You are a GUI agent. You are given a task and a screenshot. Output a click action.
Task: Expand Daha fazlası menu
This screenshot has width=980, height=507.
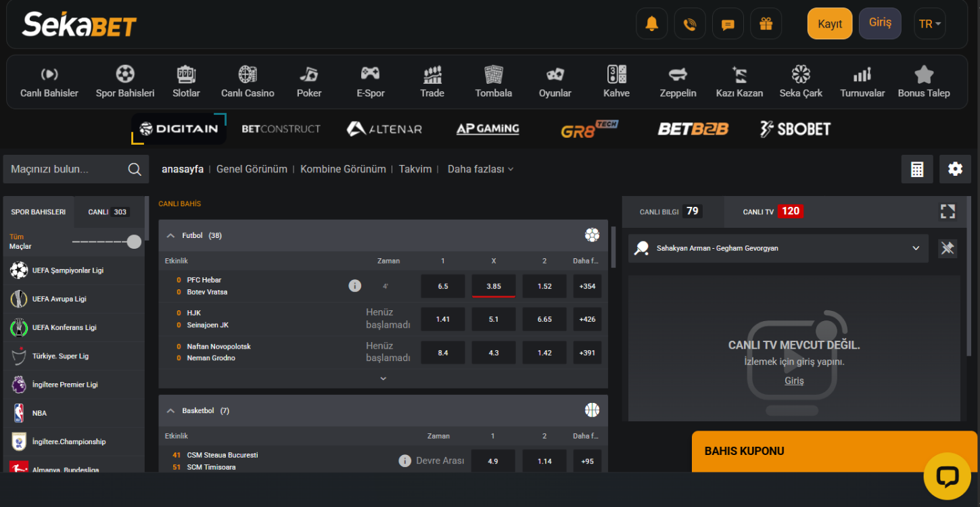[x=480, y=169]
